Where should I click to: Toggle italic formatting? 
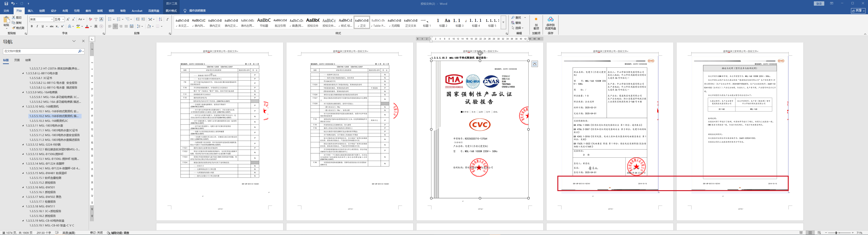click(x=37, y=26)
